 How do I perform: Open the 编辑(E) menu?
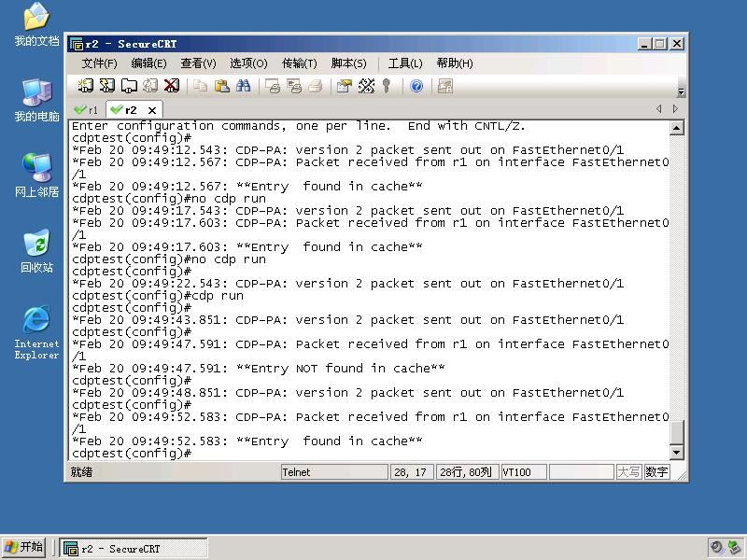pyautogui.click(x=148, y=63)
